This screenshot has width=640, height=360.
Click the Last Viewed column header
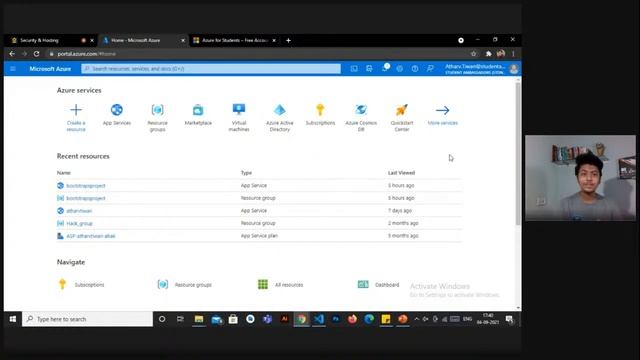pyautogui.click(x=401, y=173)
